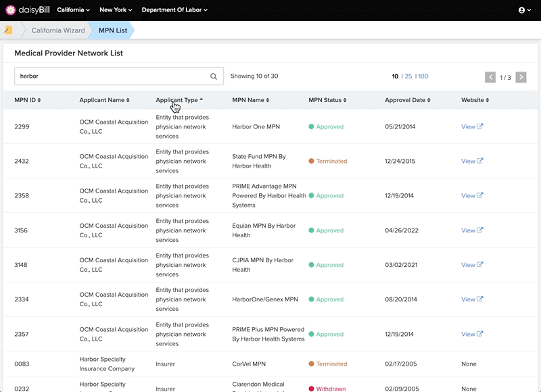541x392 pixels.
Task: Click MPN ID 3148 cell
Action: point(21,265)
